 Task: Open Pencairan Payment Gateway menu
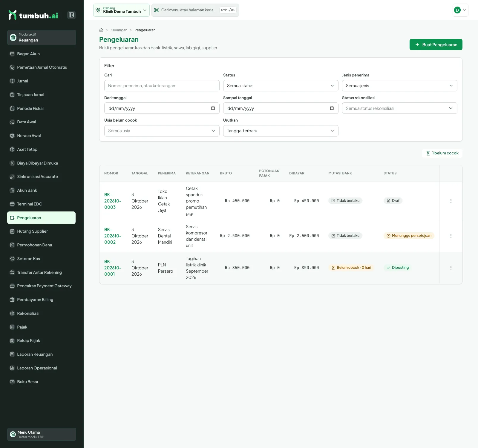(x=42, y=286)
